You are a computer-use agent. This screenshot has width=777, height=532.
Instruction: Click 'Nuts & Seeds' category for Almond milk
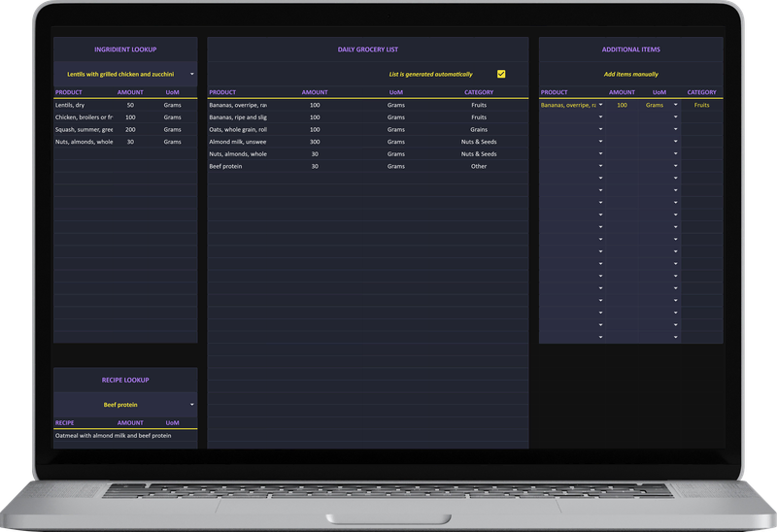point(479,142)
